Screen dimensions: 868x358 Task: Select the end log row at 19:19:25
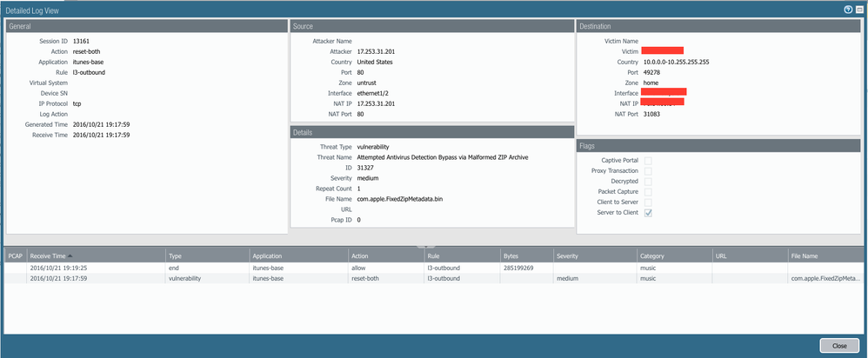point(434,268)
